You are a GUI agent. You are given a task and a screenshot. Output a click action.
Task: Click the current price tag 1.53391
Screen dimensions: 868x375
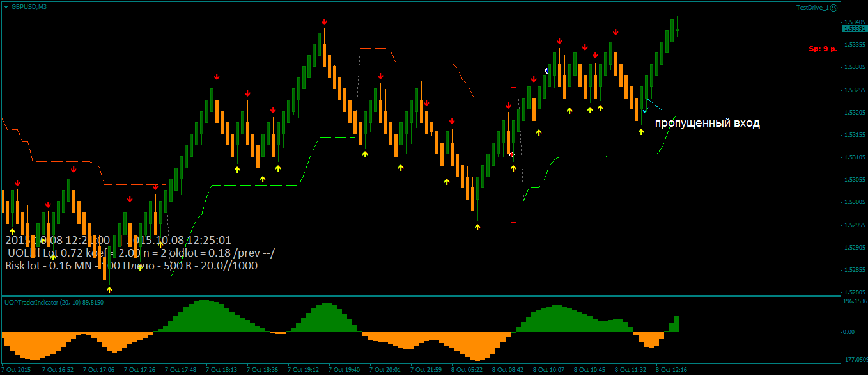click(853, 29)
